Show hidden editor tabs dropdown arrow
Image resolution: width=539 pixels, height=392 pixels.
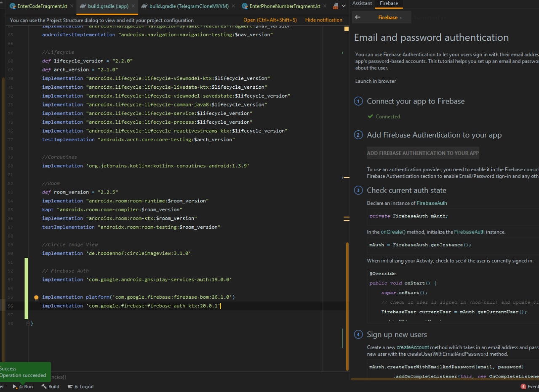pos(344,6)
